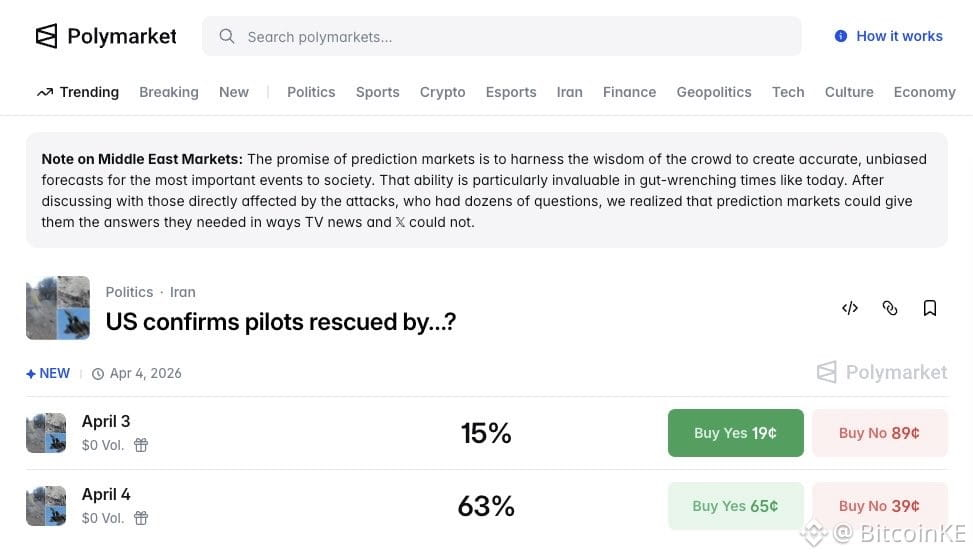Click the info icon beside How it works

coord(841,36)
